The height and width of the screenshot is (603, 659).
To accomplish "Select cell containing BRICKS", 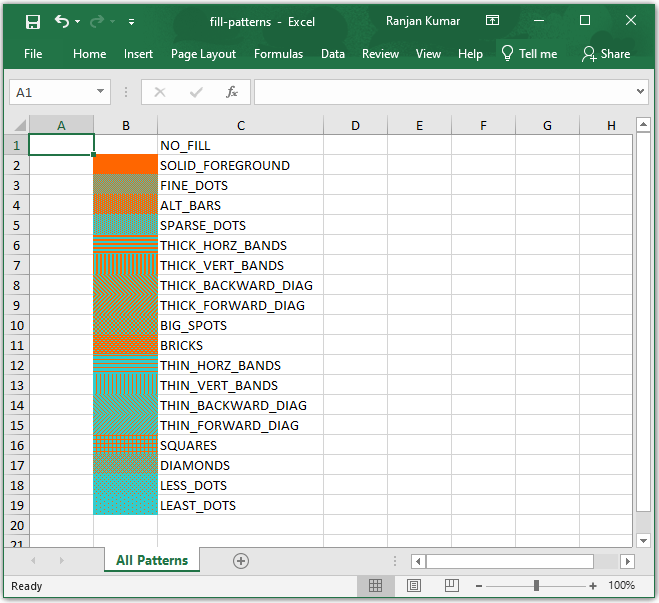I will pos(240,345).
